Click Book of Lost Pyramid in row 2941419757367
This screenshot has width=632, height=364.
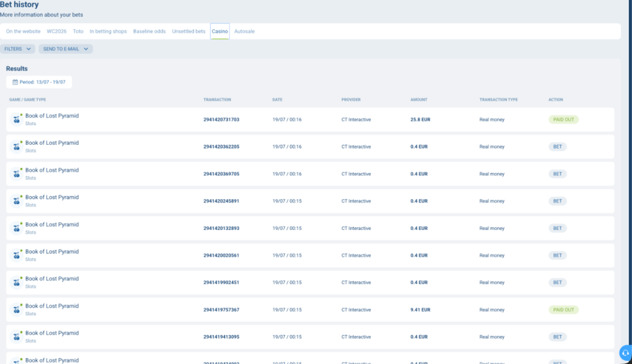pyautogui.click(x=52, y=306)
